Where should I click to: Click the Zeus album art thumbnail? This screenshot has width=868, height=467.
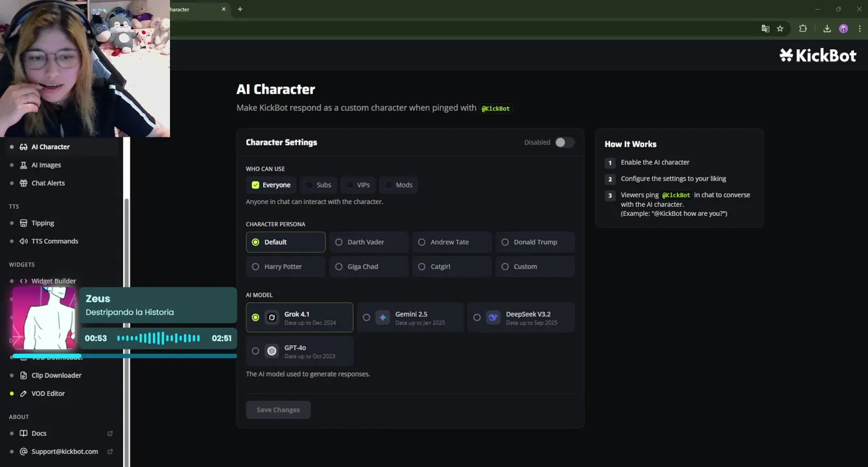tap(45, 318)
